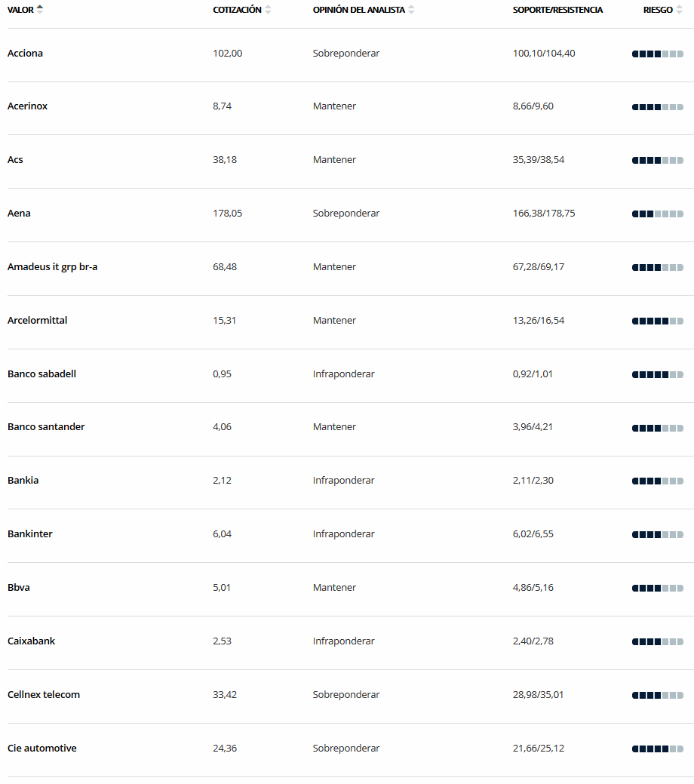Viewport: 694px width, 784px height.
Task: Click Acs quote value 38,18
Action: (x=225, y=159)
